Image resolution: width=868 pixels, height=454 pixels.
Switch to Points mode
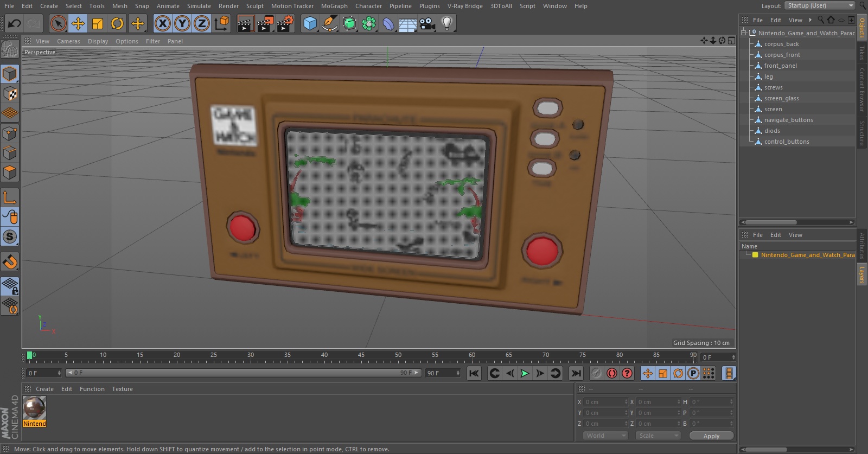click(x=10, y=133)
